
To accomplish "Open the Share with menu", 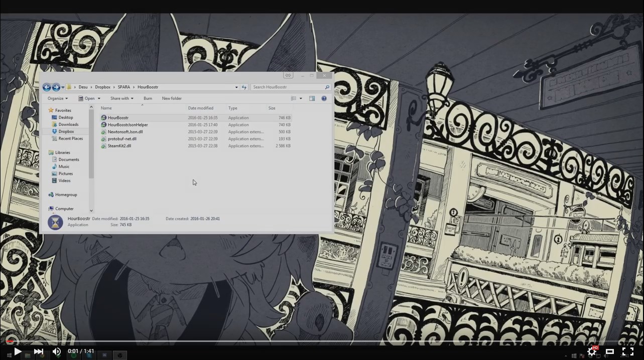I will point(120,98).
